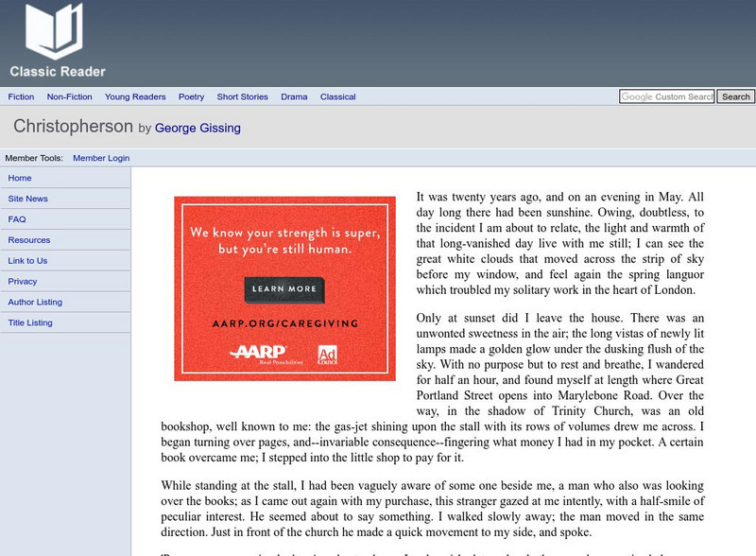This screenshot has width=756, height=556.
Task: Open the Title Listing
Action: (x=30, y=322)
